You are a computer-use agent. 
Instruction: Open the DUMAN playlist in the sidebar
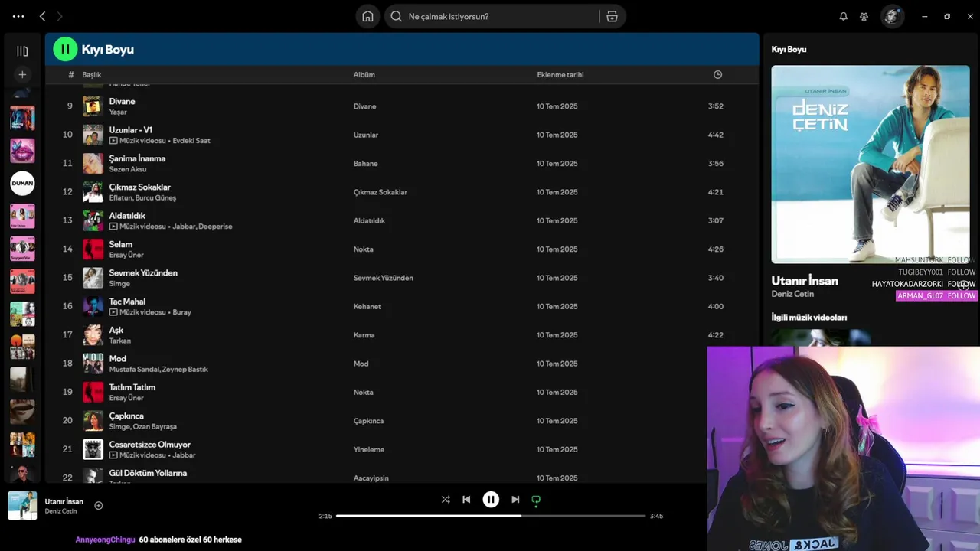pos(22,183)
